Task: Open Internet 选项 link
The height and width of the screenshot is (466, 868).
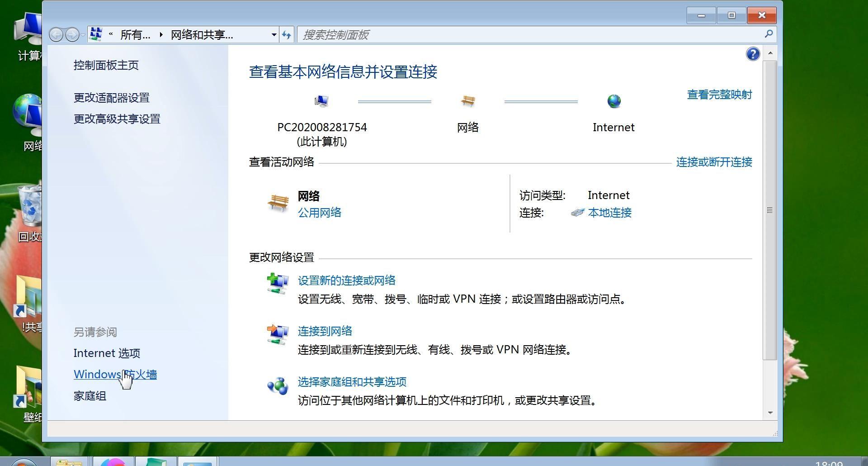Action: pos(107,353)
